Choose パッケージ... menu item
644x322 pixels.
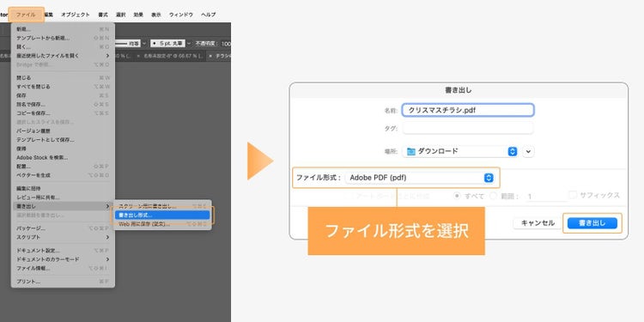63,228
